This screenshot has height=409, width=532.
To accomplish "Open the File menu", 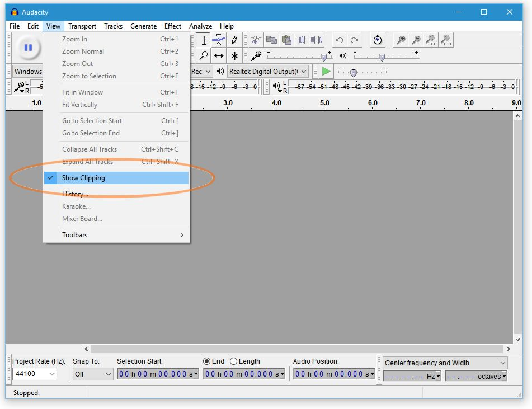I will 15,26.
